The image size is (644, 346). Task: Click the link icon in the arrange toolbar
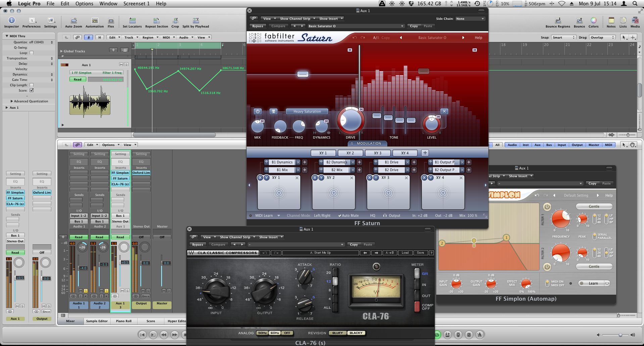click(78, 37)
